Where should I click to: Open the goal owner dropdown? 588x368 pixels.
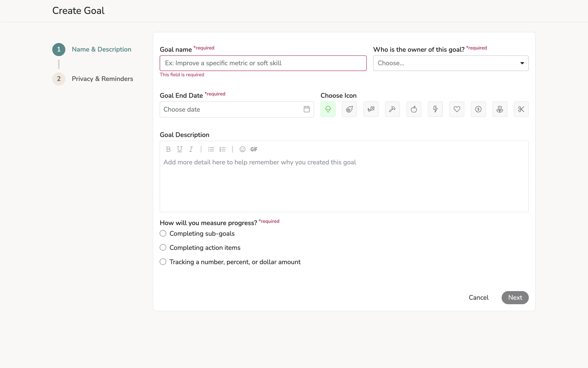click(450, 63)
